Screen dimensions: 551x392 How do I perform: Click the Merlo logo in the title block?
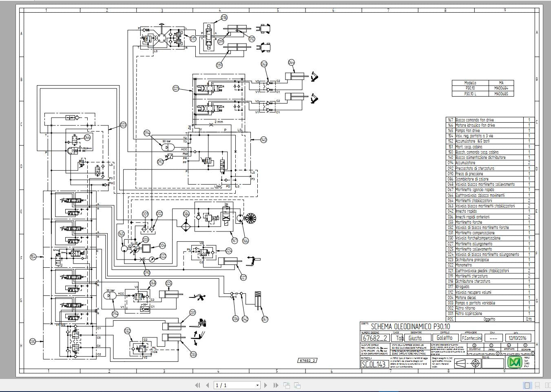coord(516,363)
